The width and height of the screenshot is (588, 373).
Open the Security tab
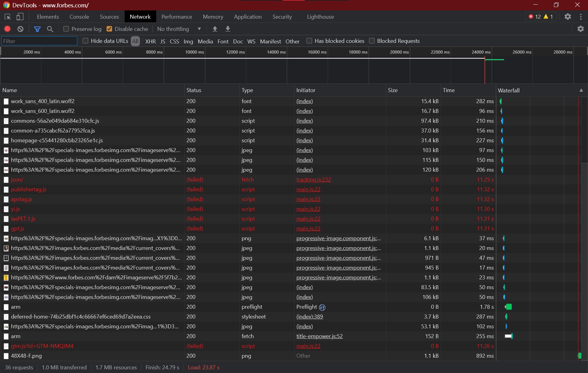coord(282,17)
